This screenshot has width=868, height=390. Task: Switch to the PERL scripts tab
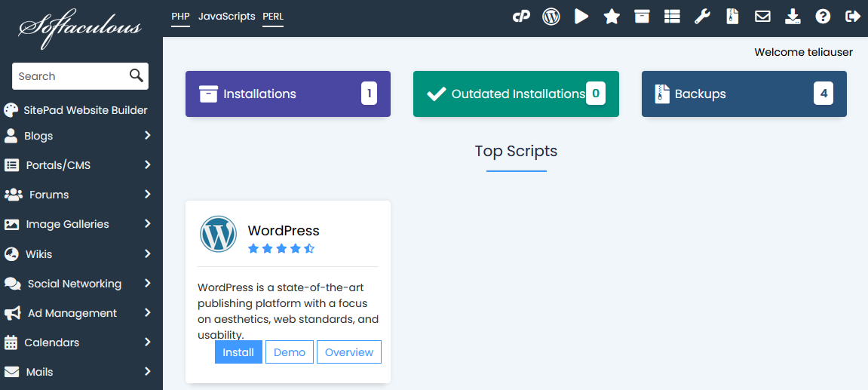coord(273,17)
